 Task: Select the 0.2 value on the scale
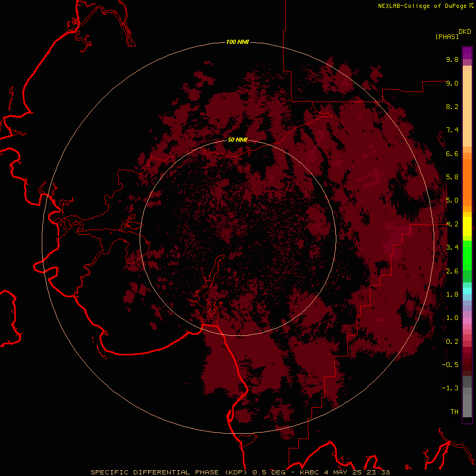point(452,342)
